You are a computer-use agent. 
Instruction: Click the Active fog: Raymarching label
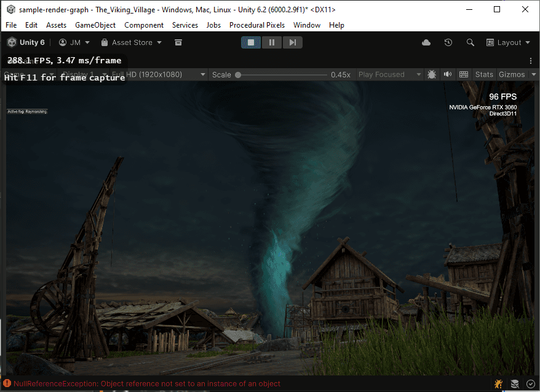[27, 111]
